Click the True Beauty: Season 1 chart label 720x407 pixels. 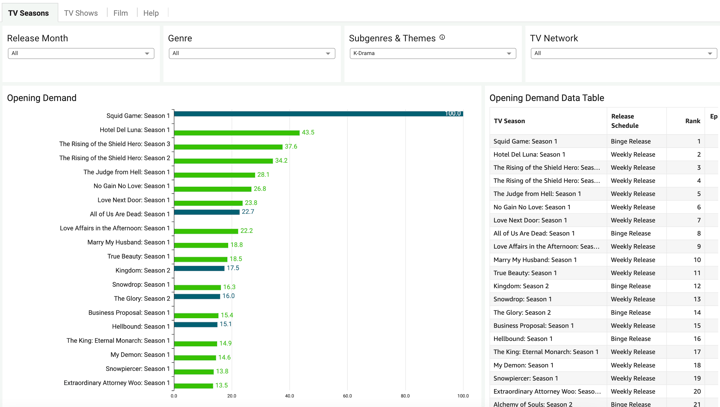point(139,256)
